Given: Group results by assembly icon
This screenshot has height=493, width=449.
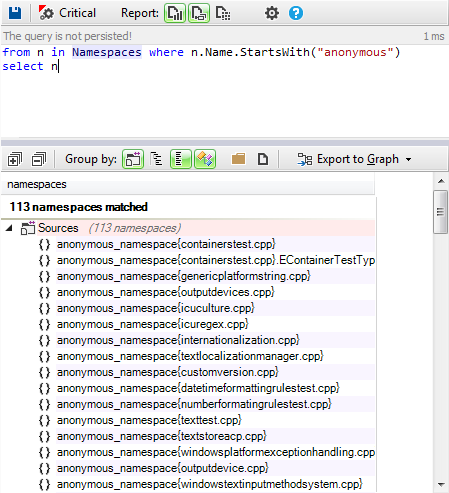Looking at the screenshot, I should [133, 159].
